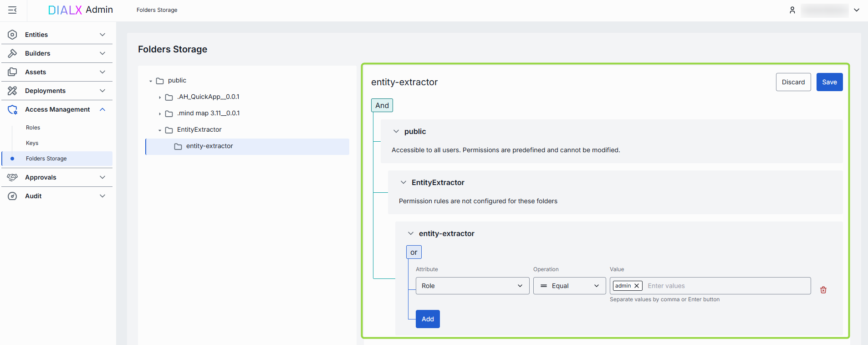The width and height of the screenshot is (868, 345).
Task: Click the Approvals handshake icon
Action: pos(12,177)
